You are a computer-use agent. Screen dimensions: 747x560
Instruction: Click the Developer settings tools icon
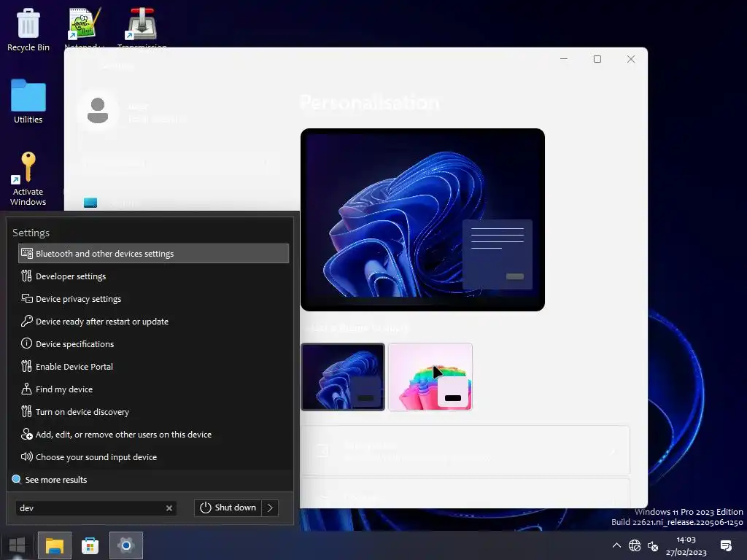pos(27,276)
